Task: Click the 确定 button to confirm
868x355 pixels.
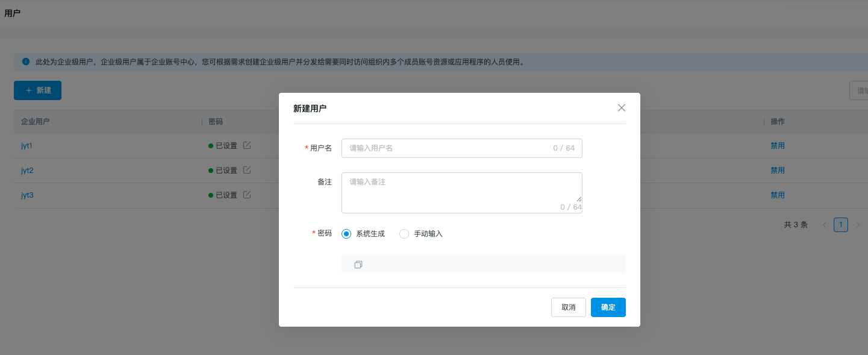Action: (608, 307)
